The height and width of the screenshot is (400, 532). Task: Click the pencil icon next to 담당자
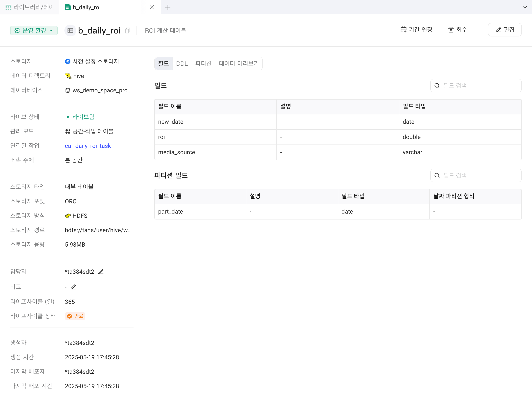101,272
